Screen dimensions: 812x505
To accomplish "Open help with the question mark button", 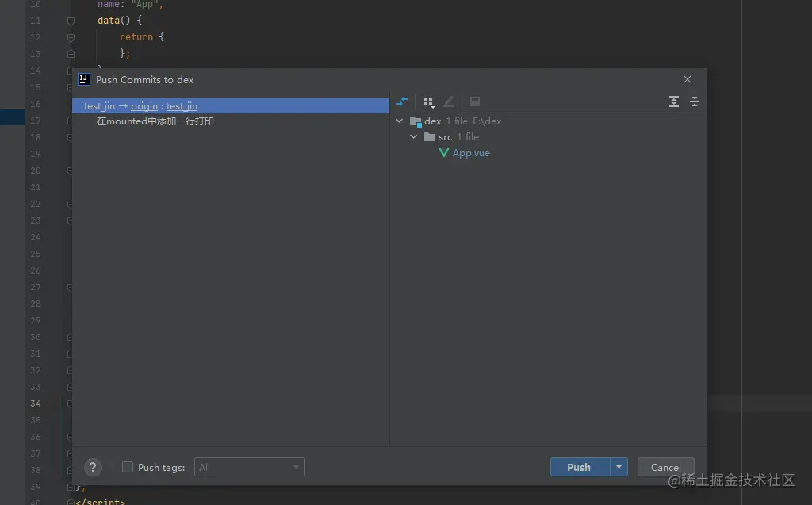I will coord(93,468).
